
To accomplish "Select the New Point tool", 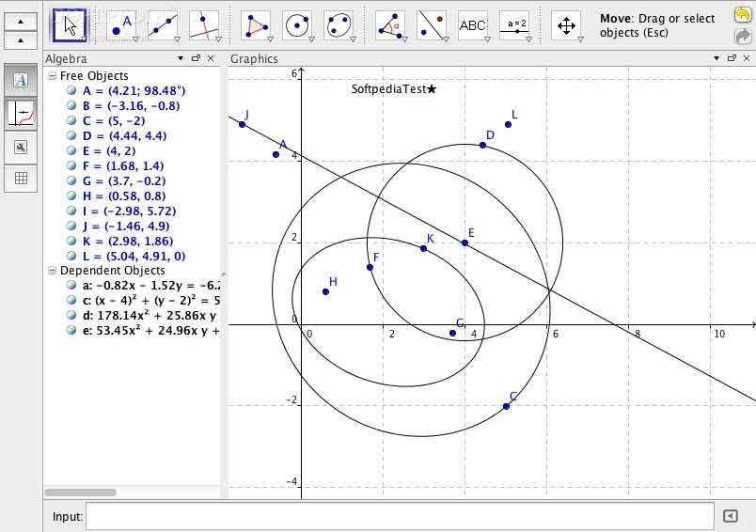I will [121, 25].
